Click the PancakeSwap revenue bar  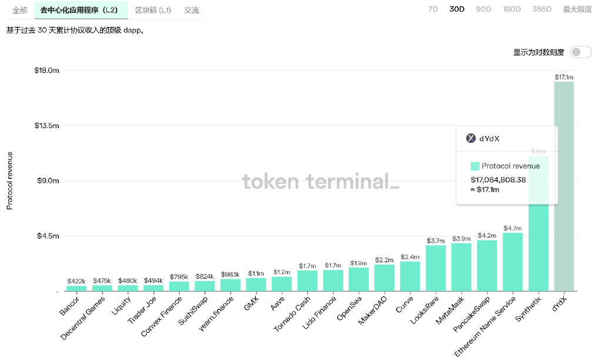pos(487,265)
